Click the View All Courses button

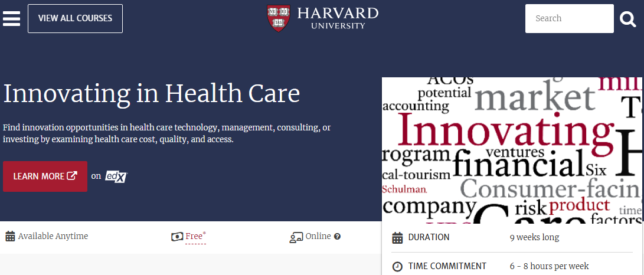pos(75,18)
